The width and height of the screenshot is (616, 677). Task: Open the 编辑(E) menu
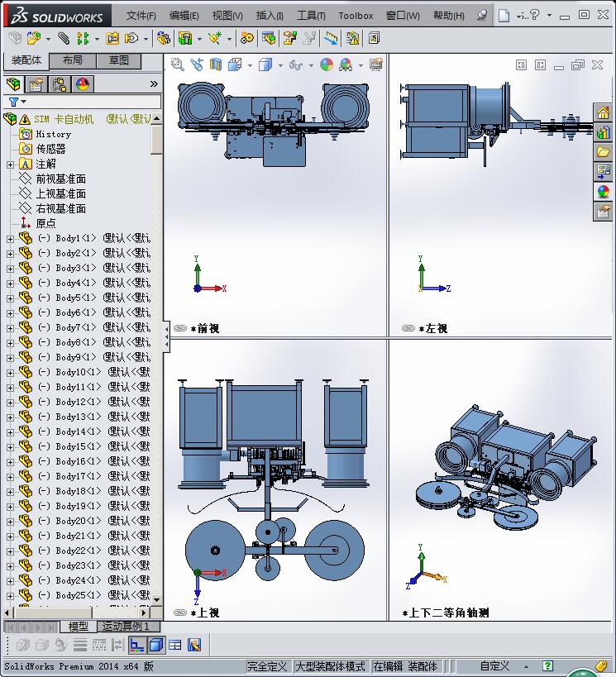tap(184, 16)
